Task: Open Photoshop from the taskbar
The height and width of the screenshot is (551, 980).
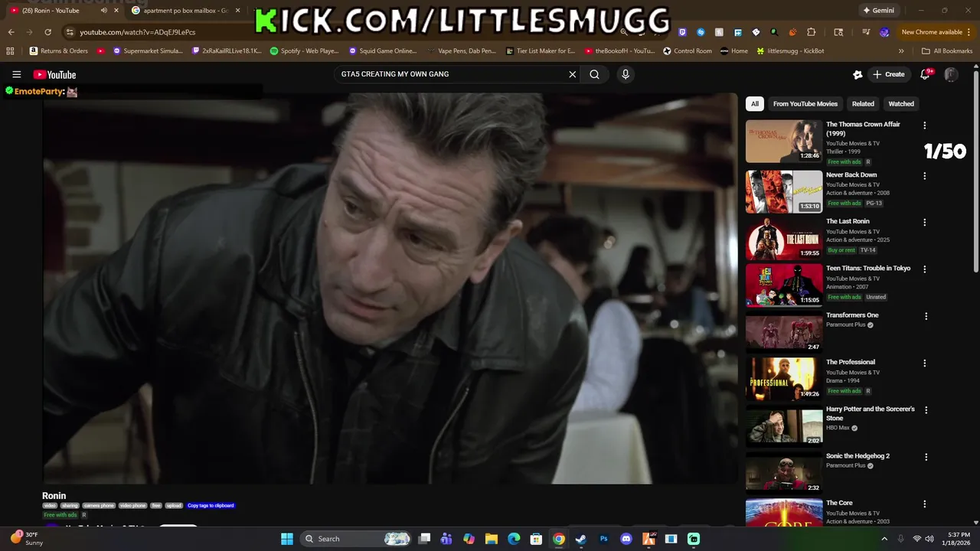Action: click(x=603, y=539)
